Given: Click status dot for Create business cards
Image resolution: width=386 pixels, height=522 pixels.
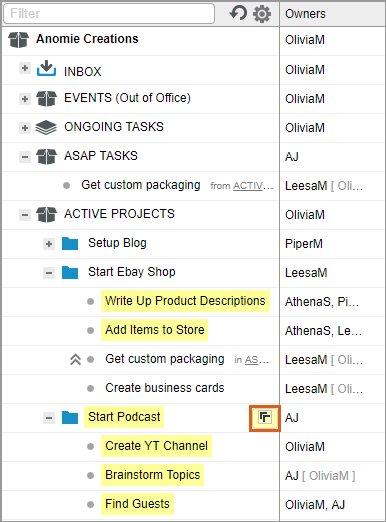Looking at the screenshot, I should click(x=90, y=388).
